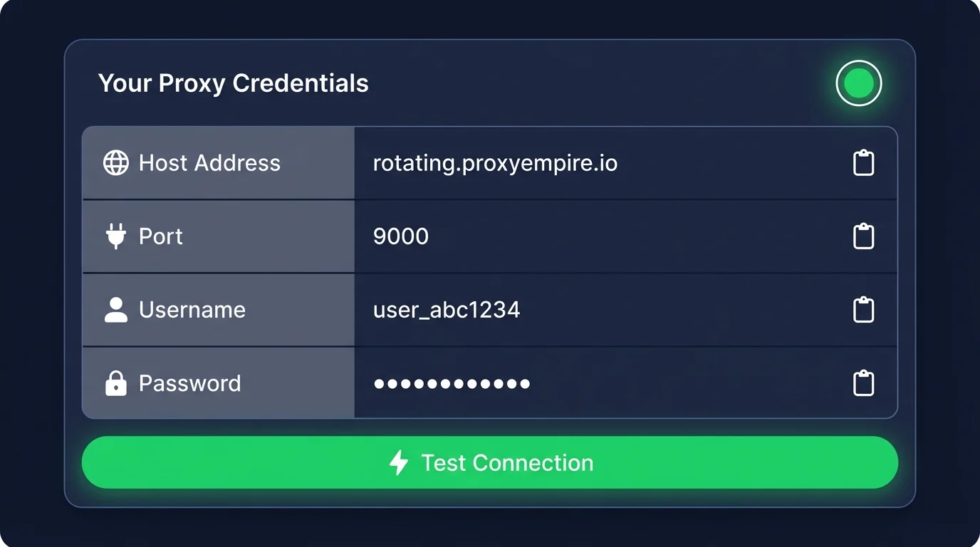980x547 pixels.
Task: Toggle the green status indicator
Action: tap(858, 83)
